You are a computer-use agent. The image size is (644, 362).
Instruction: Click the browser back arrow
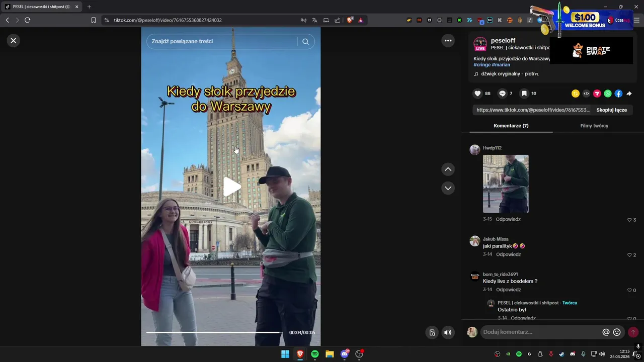click(x=7, y=20)
